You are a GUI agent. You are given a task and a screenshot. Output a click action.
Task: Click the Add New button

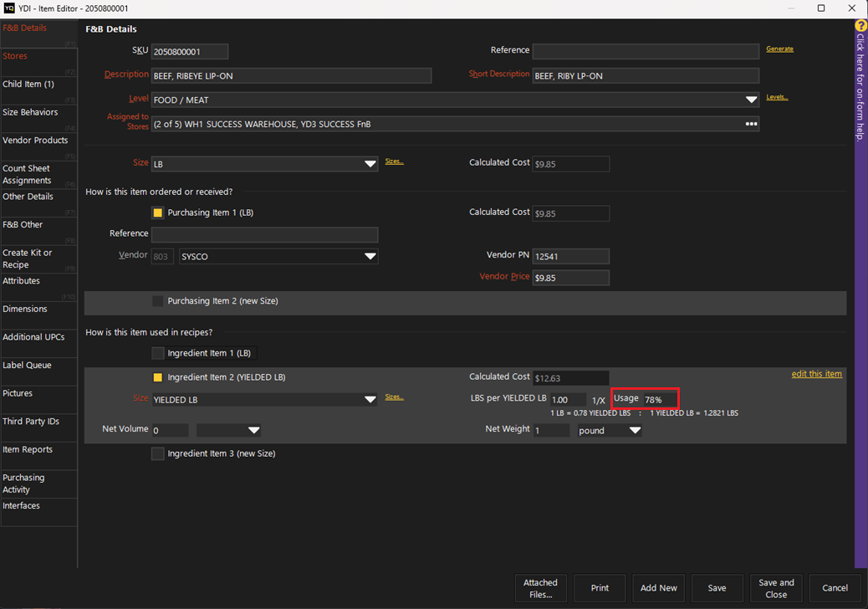659,588
